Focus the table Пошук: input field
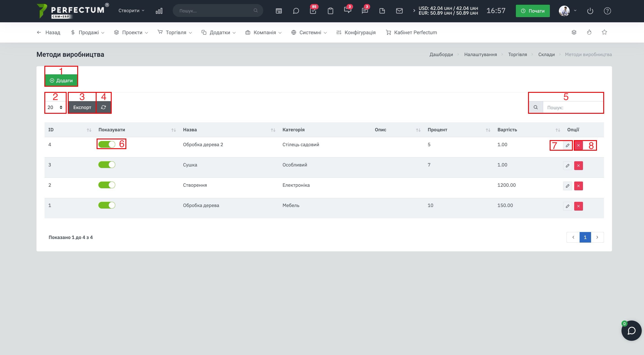Viewport: 644px width, 355px height. tap(573, 107)
